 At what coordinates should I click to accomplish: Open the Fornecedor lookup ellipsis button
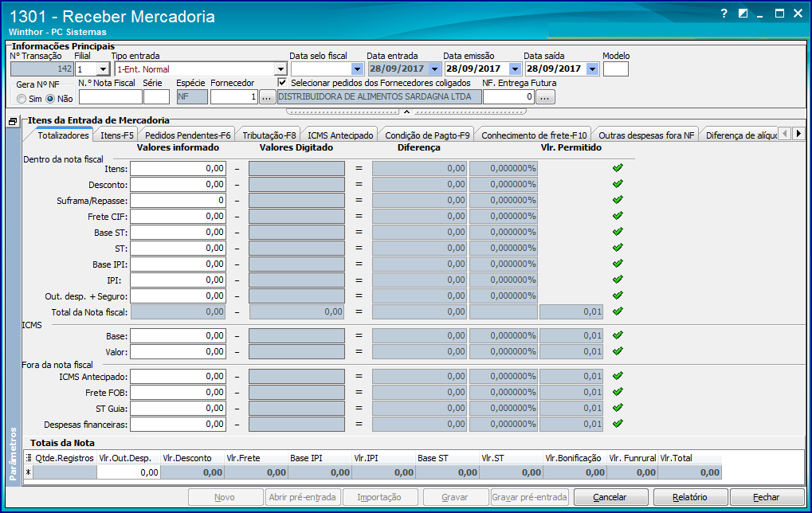[267, 97]
